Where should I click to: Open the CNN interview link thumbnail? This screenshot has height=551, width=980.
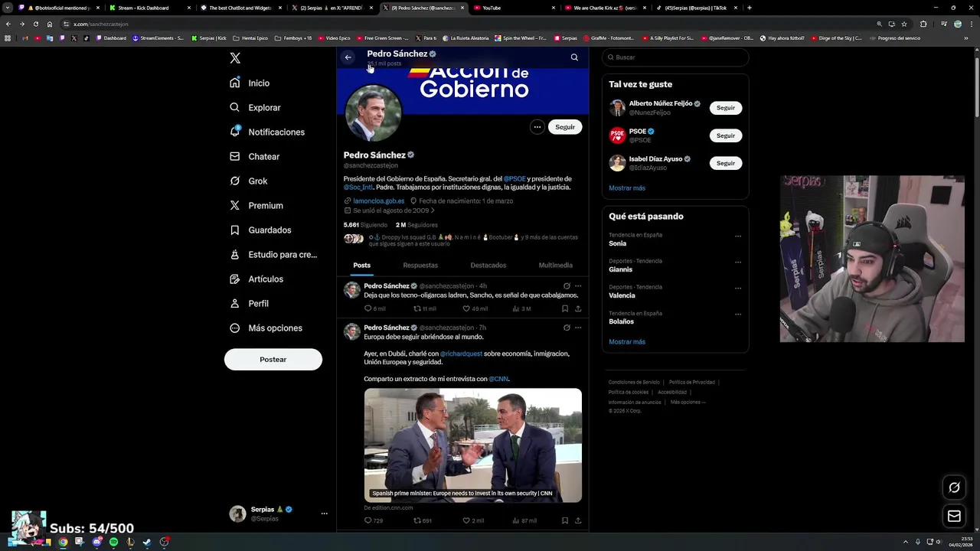473,445
